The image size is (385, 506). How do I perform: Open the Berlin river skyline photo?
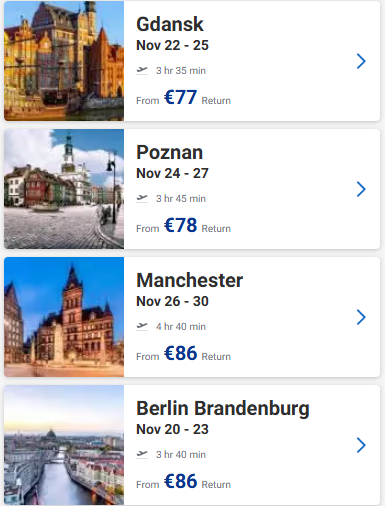point(64,445)
